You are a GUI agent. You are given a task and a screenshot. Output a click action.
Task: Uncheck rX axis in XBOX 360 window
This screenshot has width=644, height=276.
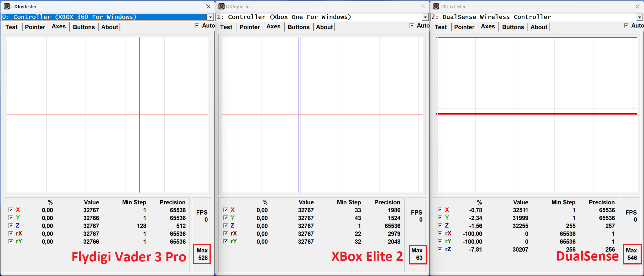pyautogui.click(x=11, y=233)
